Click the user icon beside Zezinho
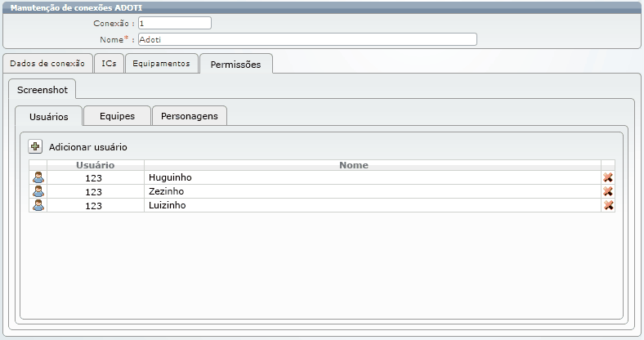 click(x=38, y=191)
